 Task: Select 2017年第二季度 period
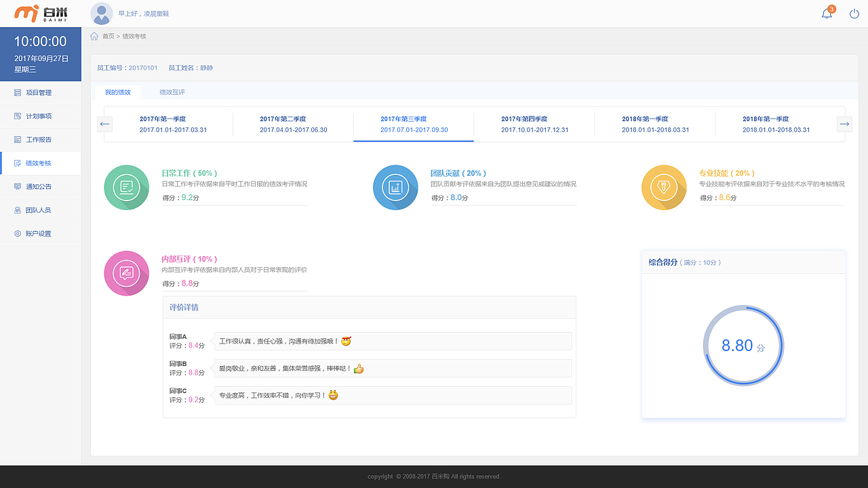pyautogui.click(x=294, y=124)
